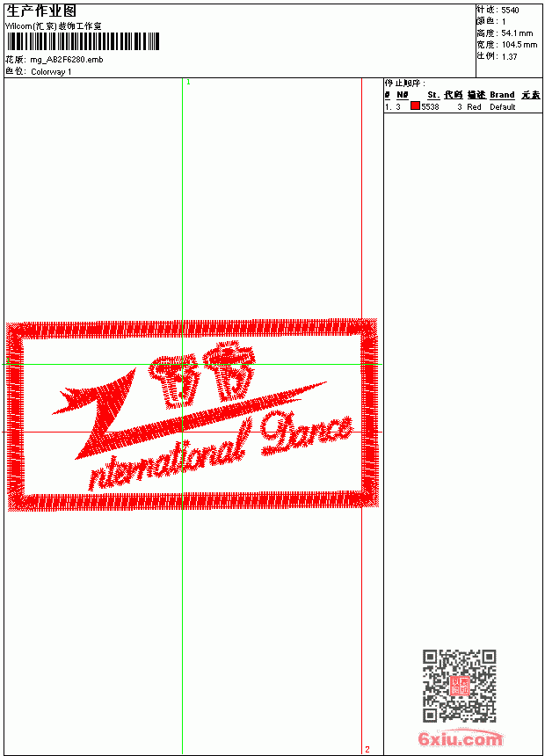545x756 pixels.
Task: Click the QR code at bottom right
Action: click(460, 685)
